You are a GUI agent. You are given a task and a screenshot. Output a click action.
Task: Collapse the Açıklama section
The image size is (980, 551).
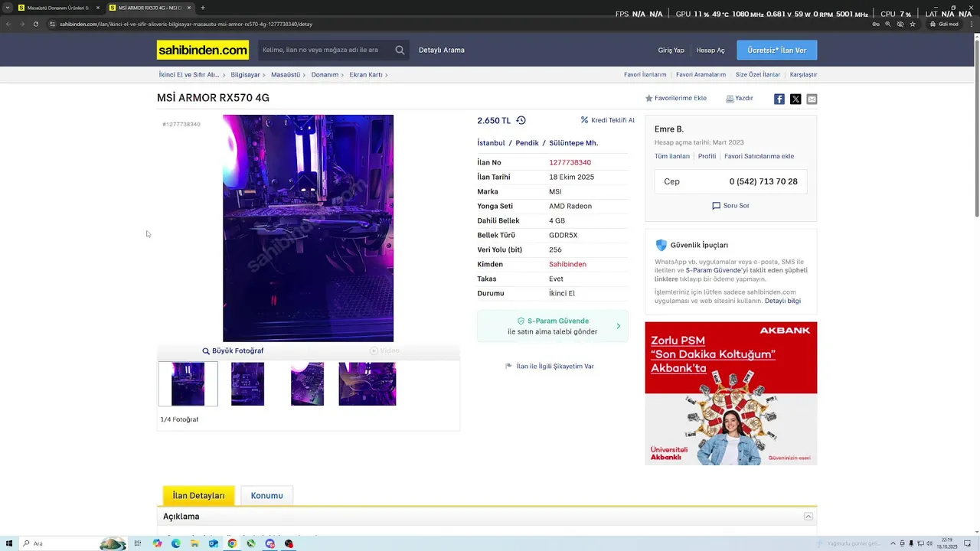click(x=808, y=517)
